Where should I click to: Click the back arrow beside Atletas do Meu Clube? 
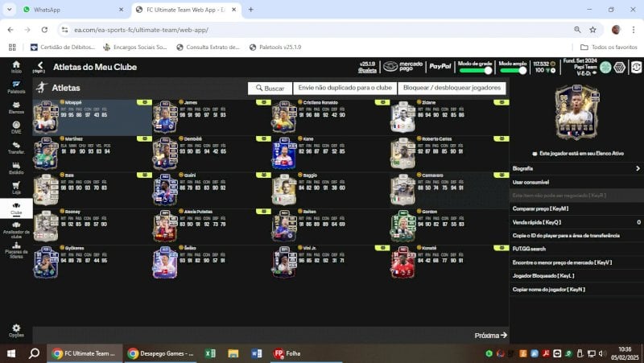pyautogui.click(x=39, y=66)
